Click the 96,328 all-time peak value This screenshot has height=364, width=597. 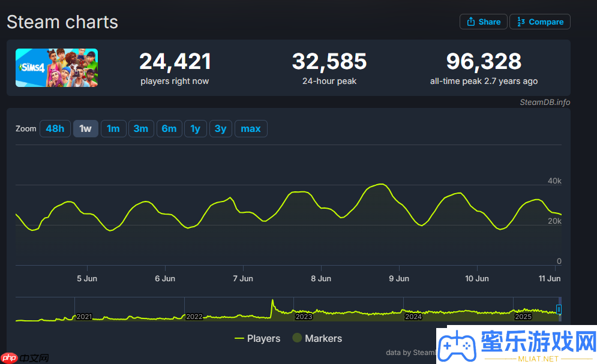[x=484, y=61]
